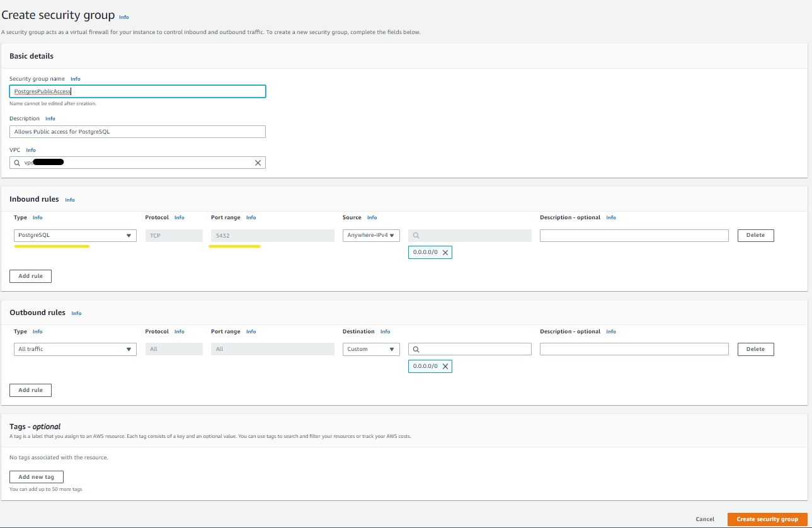Click Add rule under Inbound rules
Image resolution: width=812 pixels, height=528 pixels.
click(30, 276)
